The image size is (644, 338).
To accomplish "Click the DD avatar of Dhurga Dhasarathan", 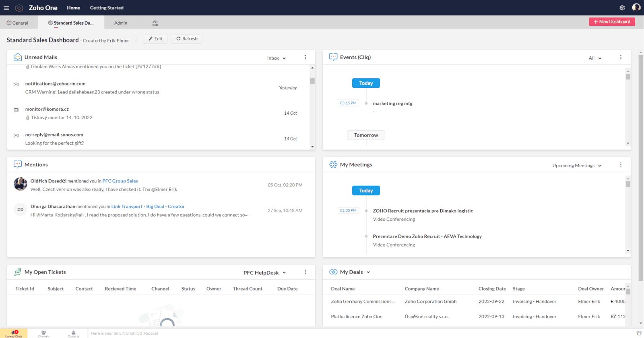I will pyautogui.click(x=20, y=209).
